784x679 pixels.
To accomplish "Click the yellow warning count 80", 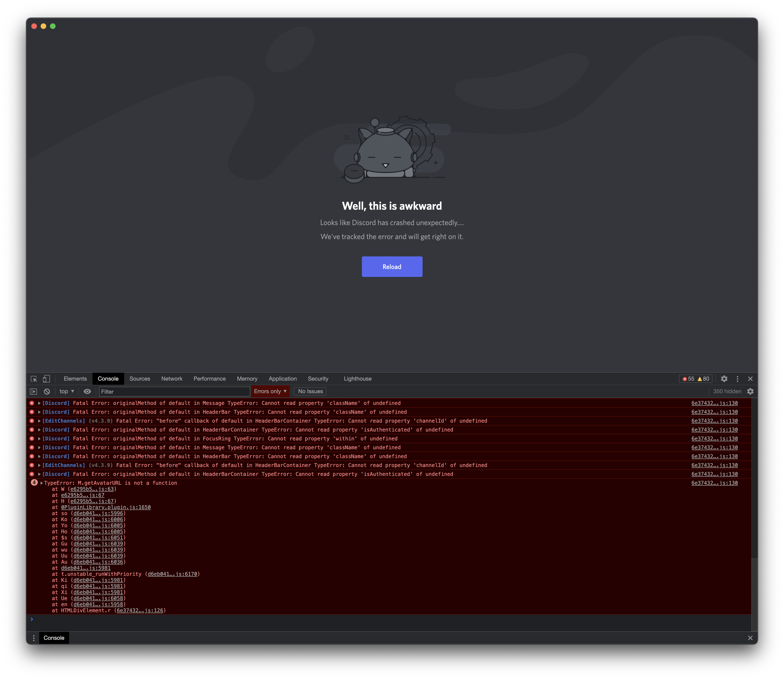I will pos(703,378).
